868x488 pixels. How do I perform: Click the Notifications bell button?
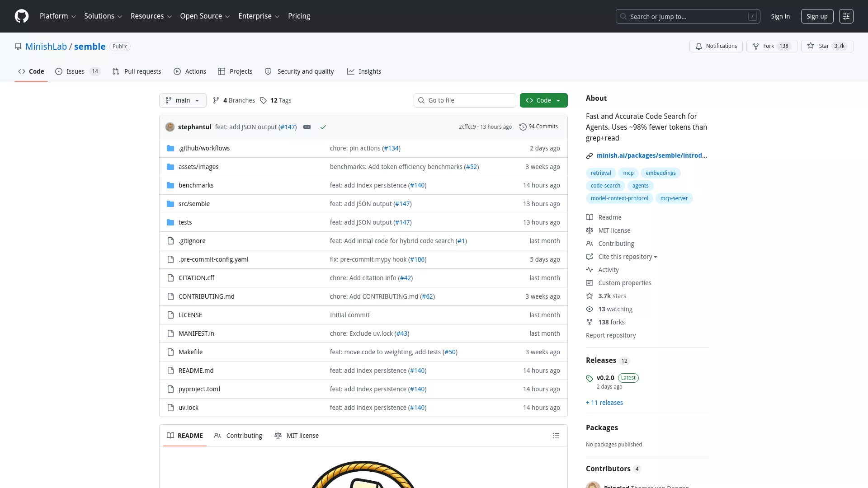click(x=716, y=46)
